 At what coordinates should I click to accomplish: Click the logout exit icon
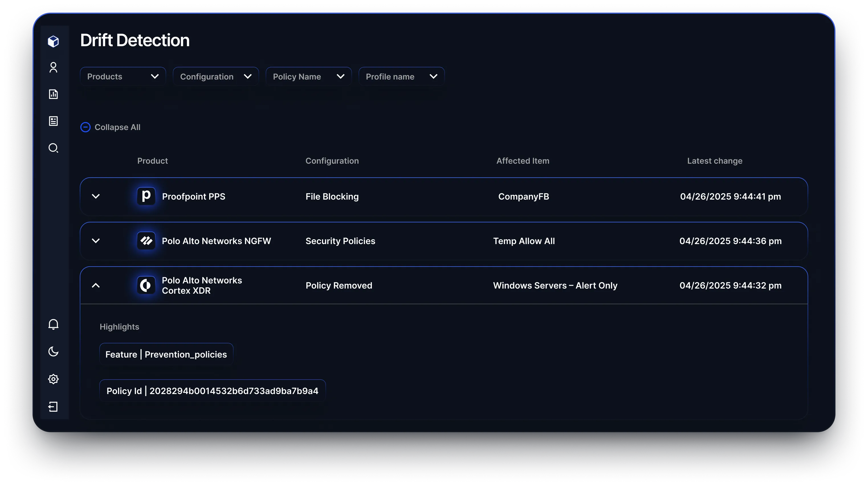click(53, 407)
